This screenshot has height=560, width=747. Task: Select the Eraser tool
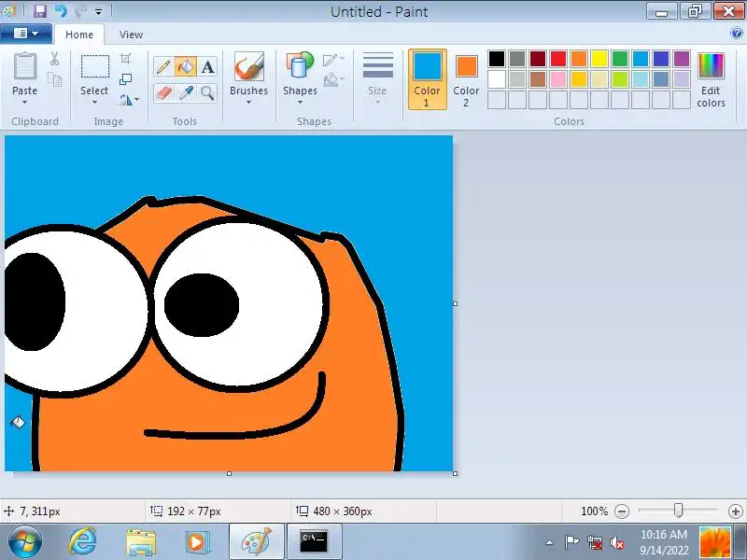click(x=162, y=92)
